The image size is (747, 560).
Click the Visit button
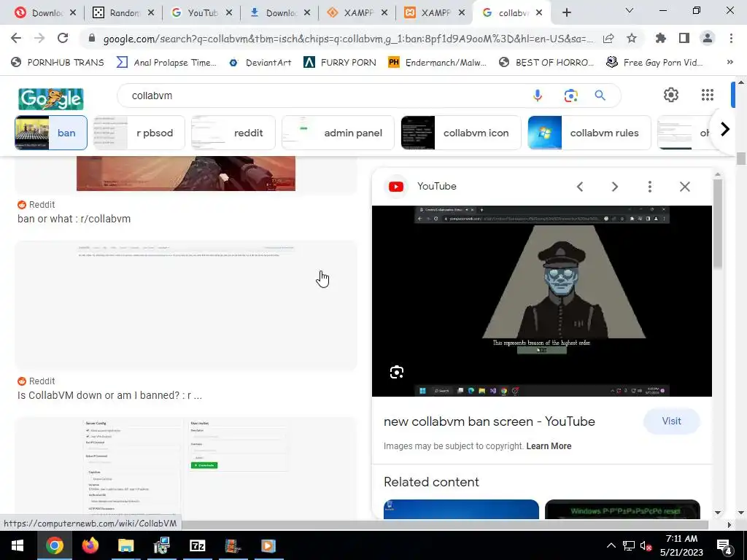(671, 421)
